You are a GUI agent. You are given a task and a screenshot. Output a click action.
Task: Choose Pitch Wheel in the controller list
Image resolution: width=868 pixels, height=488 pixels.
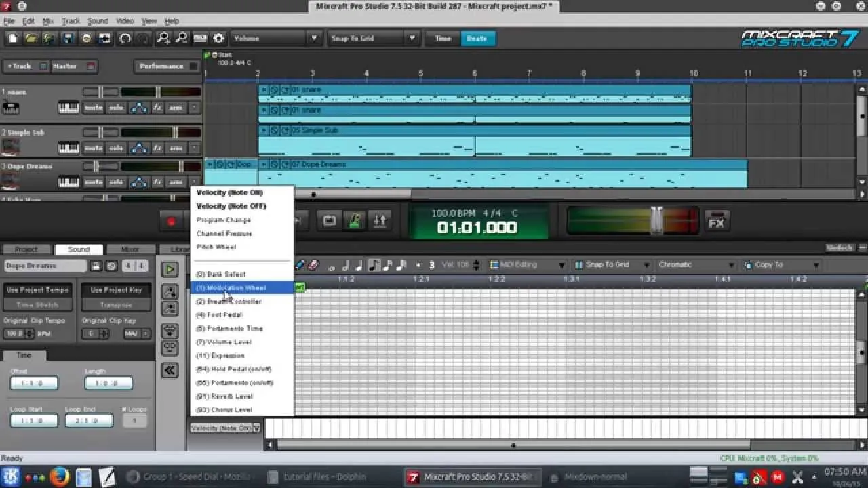tap(242, 247)
